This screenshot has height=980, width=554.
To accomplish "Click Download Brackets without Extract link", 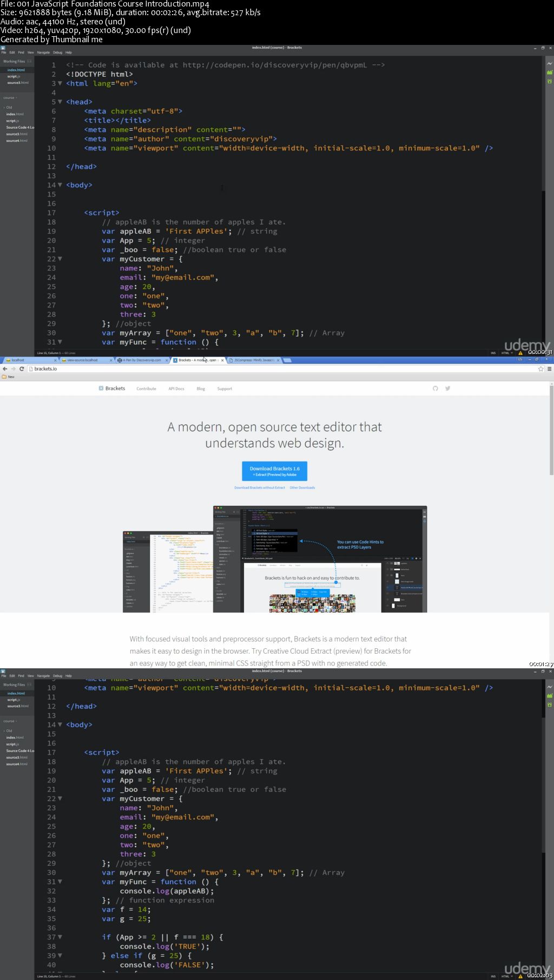I will click(x=260, y=488).
